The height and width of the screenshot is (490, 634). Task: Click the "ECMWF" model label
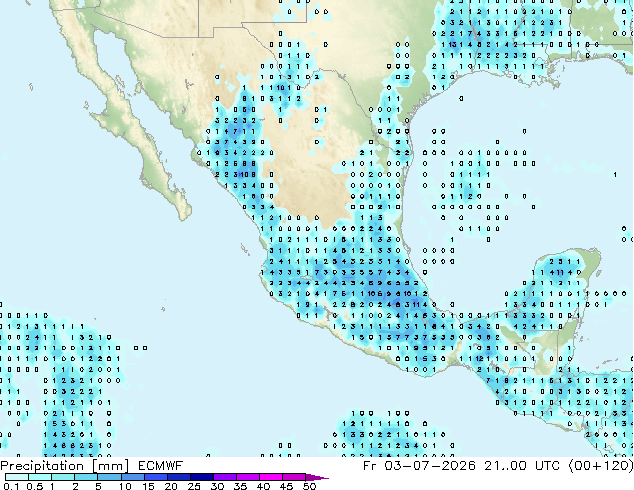(x=161, y=466)
